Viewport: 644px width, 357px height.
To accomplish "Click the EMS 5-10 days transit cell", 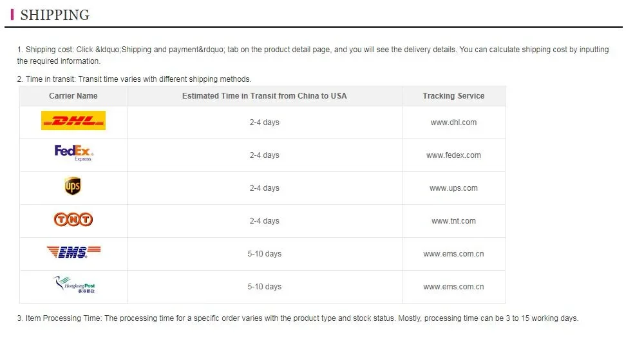I will coord(264,254).
